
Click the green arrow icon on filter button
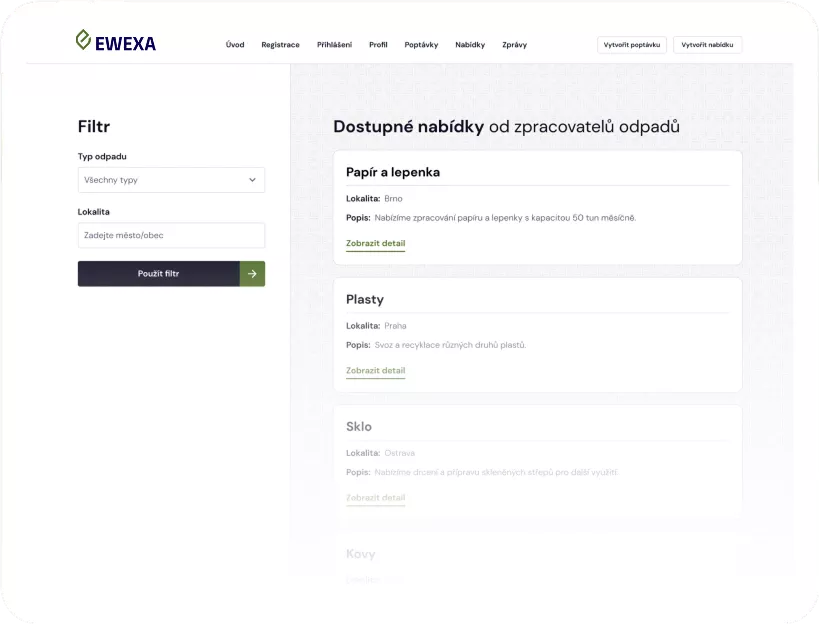(252, 274)
